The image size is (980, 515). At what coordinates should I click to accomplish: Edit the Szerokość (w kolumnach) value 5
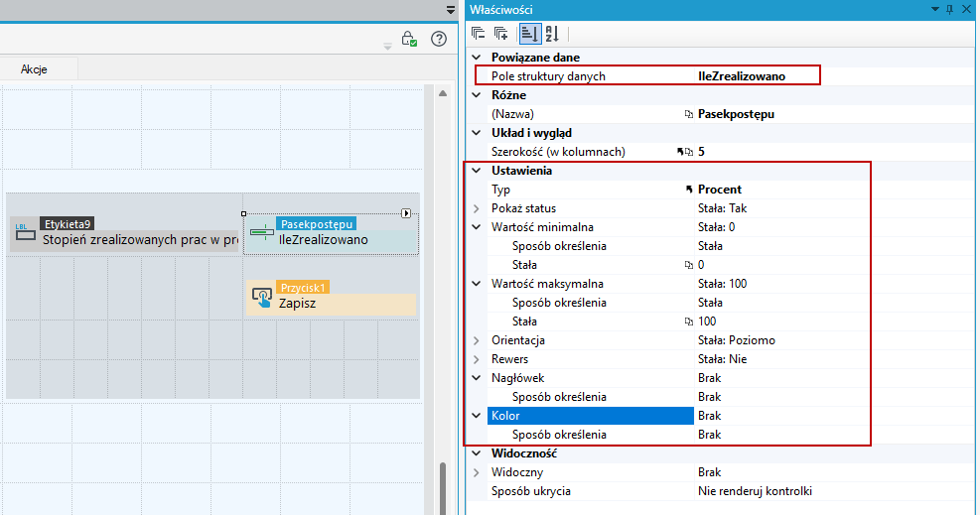[701, 152]
